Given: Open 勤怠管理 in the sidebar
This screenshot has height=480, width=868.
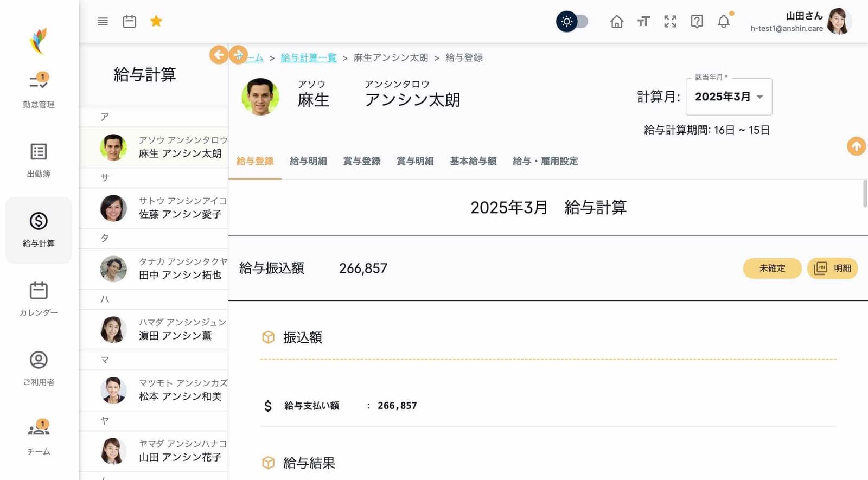Looking at the screenshot, I should [x=39, y=91].
